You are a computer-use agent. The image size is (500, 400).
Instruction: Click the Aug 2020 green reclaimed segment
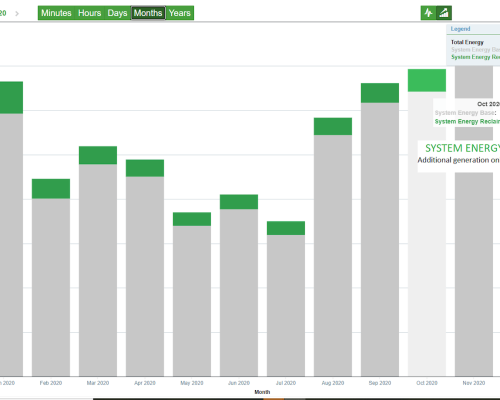(x=333, y=126)
